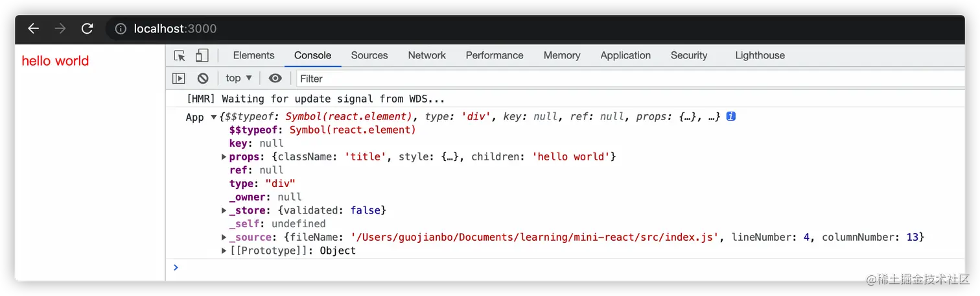Open the Elements tab

click(253, 55)
